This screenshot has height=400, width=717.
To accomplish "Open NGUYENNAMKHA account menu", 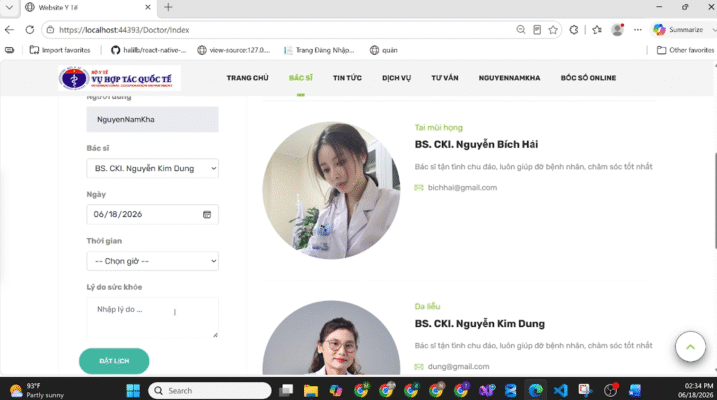I will coord(509,78).
